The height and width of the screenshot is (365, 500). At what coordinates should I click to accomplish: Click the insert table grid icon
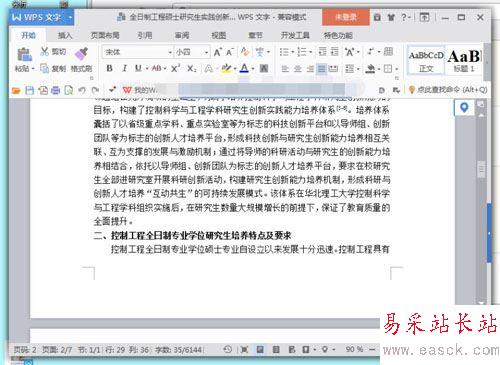click(x=388, y=51)
